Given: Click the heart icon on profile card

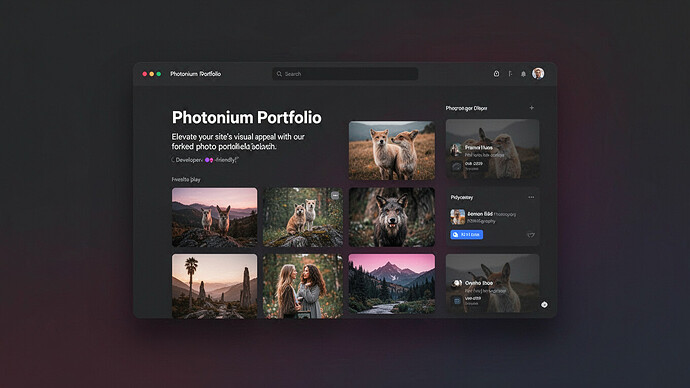Looking at the screenshot, I should (531, 235).
